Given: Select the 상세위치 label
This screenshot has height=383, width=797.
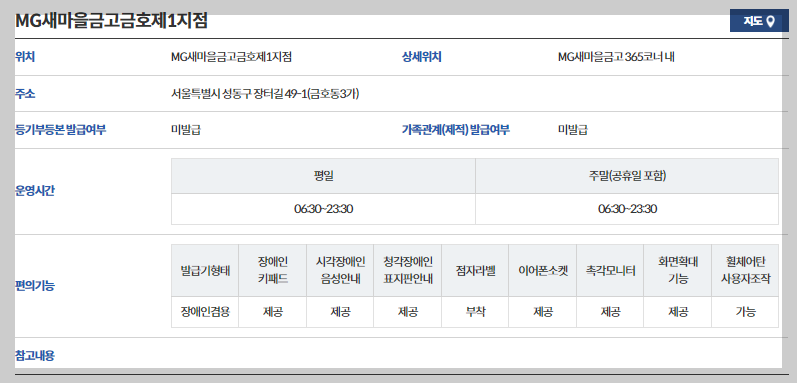Looking at the screenshot, I should coord(421,57).
